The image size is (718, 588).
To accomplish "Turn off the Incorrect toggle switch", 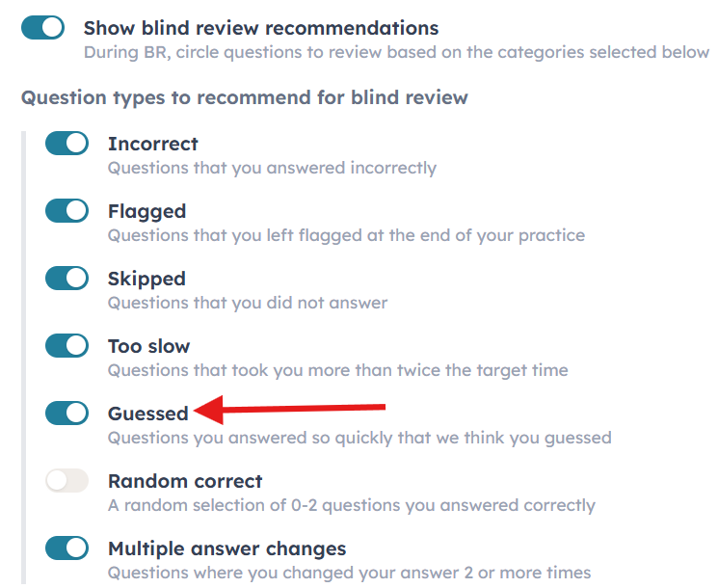I will coord(66,144).
